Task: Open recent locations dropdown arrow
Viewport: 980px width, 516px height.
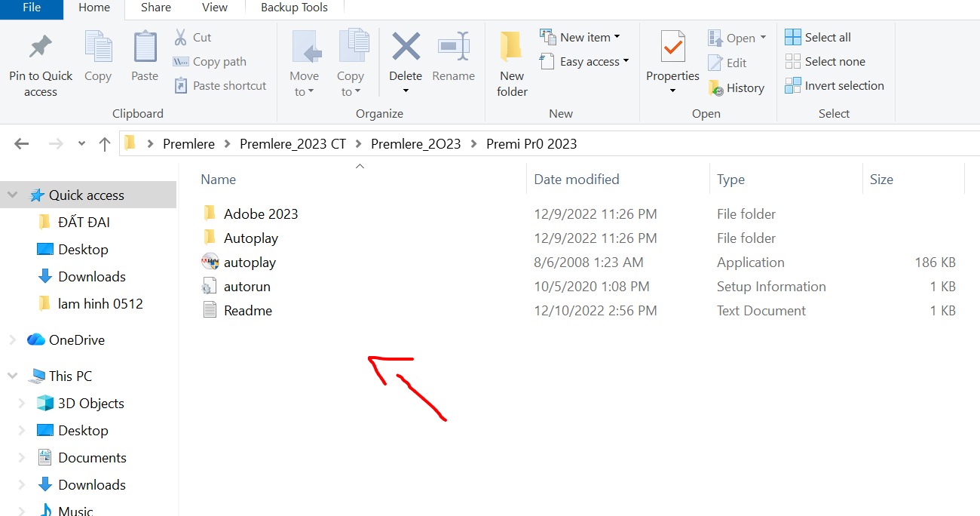Action: [81, 144]
